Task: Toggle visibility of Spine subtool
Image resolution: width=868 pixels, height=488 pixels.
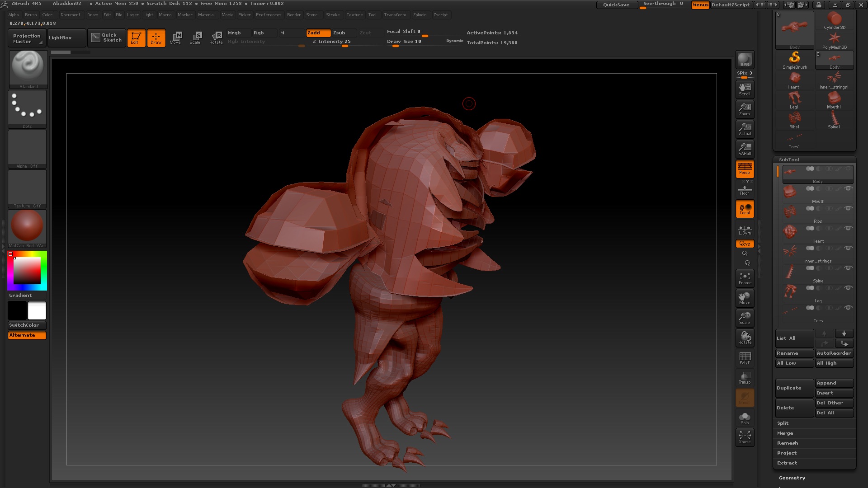Action: pos(849,268)
